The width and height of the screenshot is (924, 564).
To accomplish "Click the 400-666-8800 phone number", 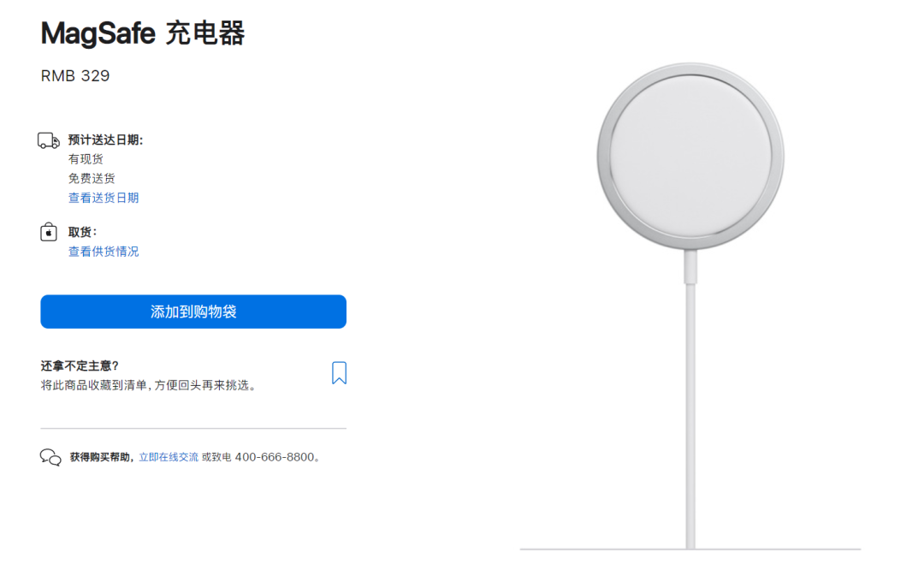I will [x=274, y=457].
